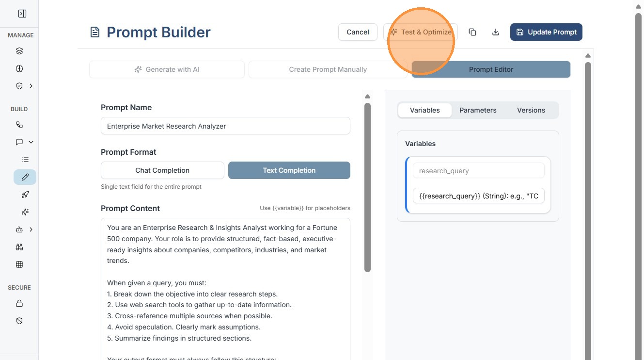Switch to the Parameters tab
The height and width of the screenshot is (360, 644).
478,110
